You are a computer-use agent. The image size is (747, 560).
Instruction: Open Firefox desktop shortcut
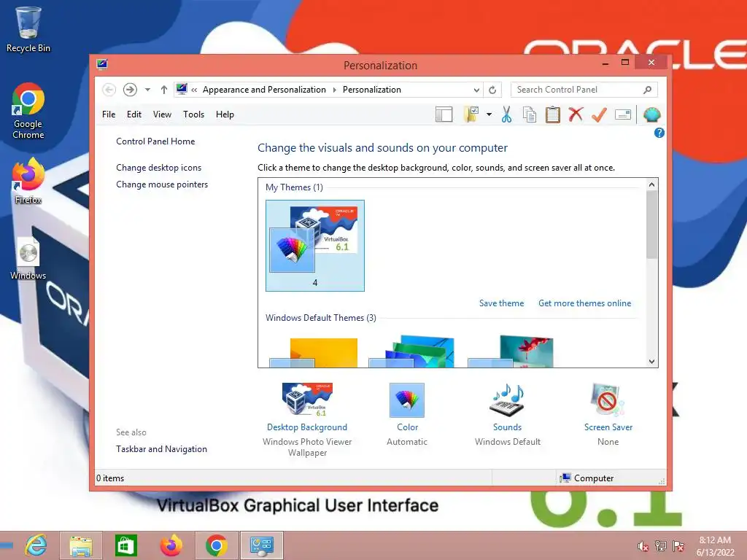(28, 181)
